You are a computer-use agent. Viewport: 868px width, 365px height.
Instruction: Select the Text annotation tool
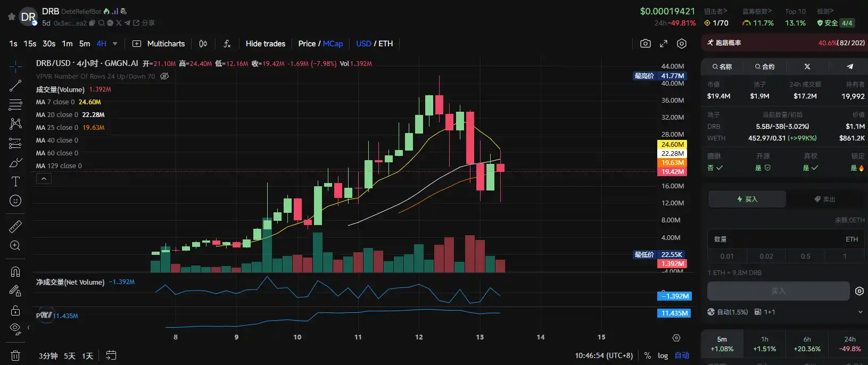tap(15, 181)
